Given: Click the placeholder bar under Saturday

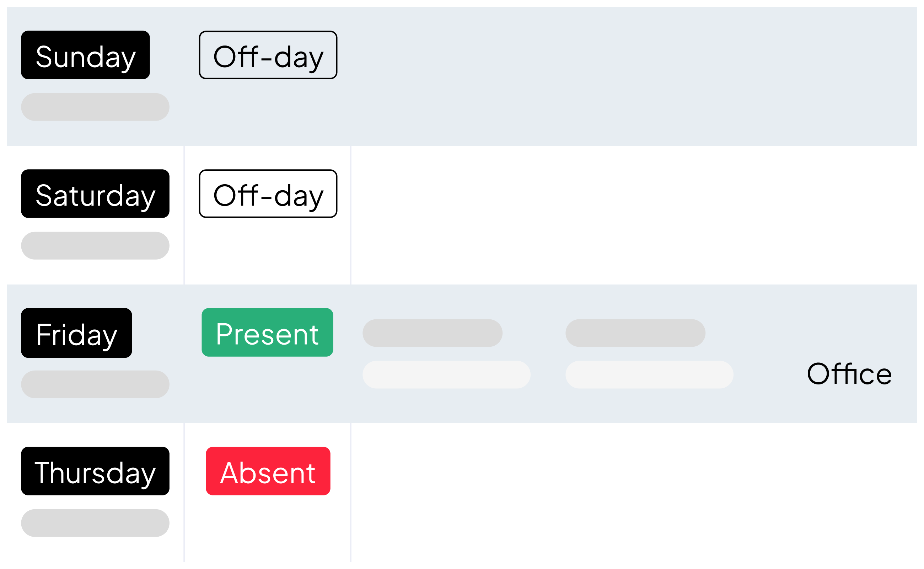Looking at the screenshot, I should pyautogui.click(x=95, y=245).
